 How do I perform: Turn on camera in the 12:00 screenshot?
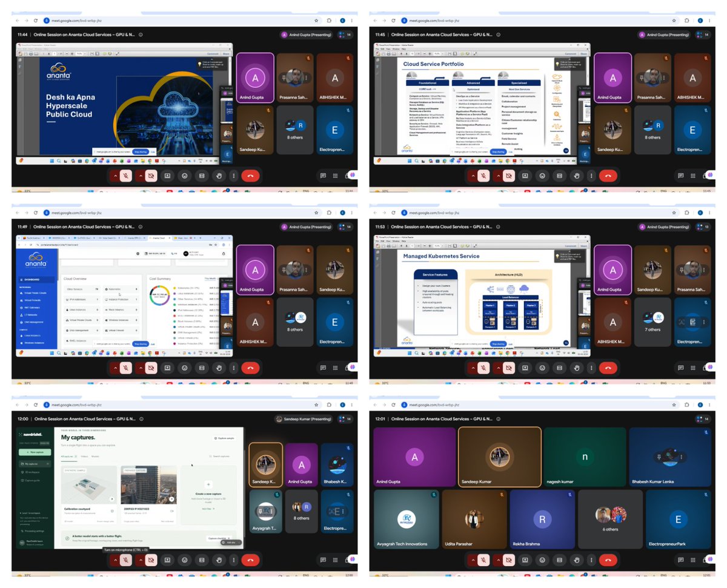click(151, 561)
